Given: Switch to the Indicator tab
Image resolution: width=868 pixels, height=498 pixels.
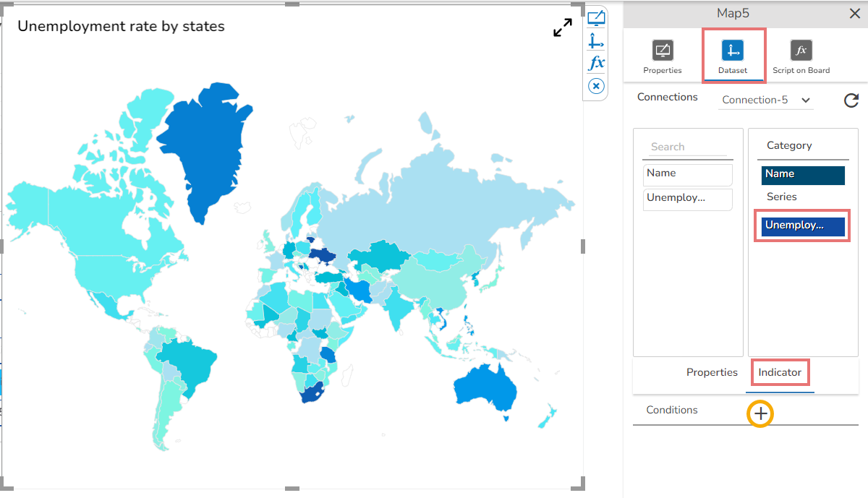Looking at the screenshot, I should tap(780, 372).
